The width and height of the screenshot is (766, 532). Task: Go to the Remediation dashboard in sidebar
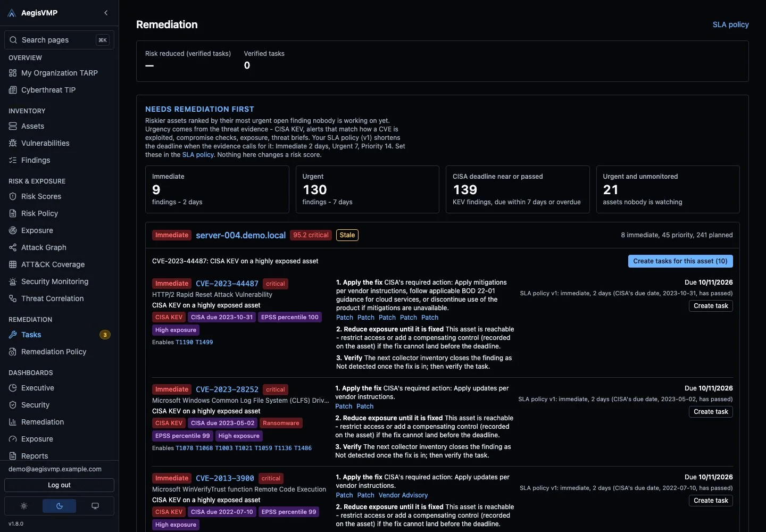tap(59, 422)
